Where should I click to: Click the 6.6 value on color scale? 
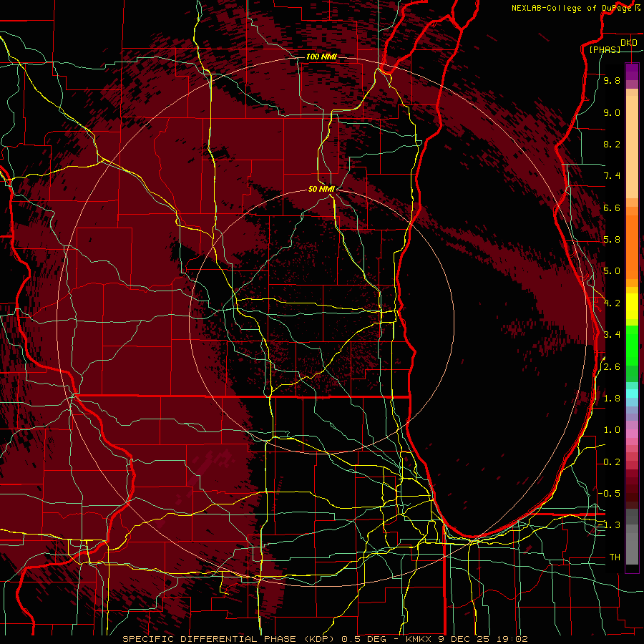(612, 208)
